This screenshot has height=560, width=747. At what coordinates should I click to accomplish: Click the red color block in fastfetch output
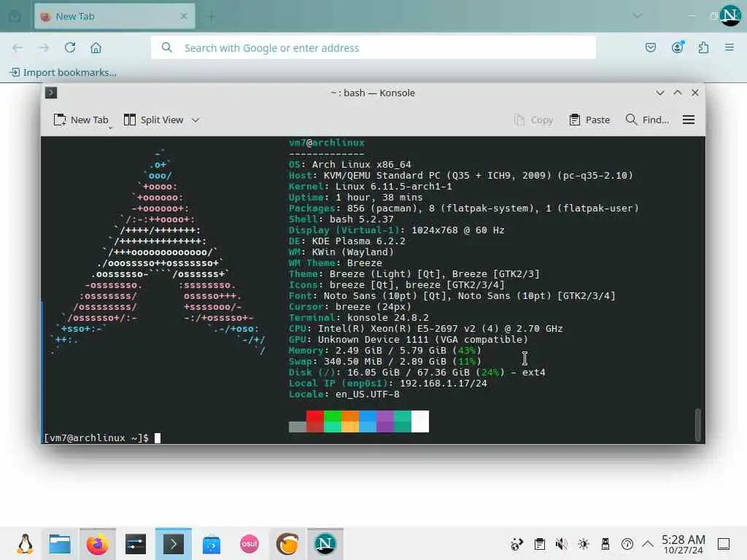(315, 421)
